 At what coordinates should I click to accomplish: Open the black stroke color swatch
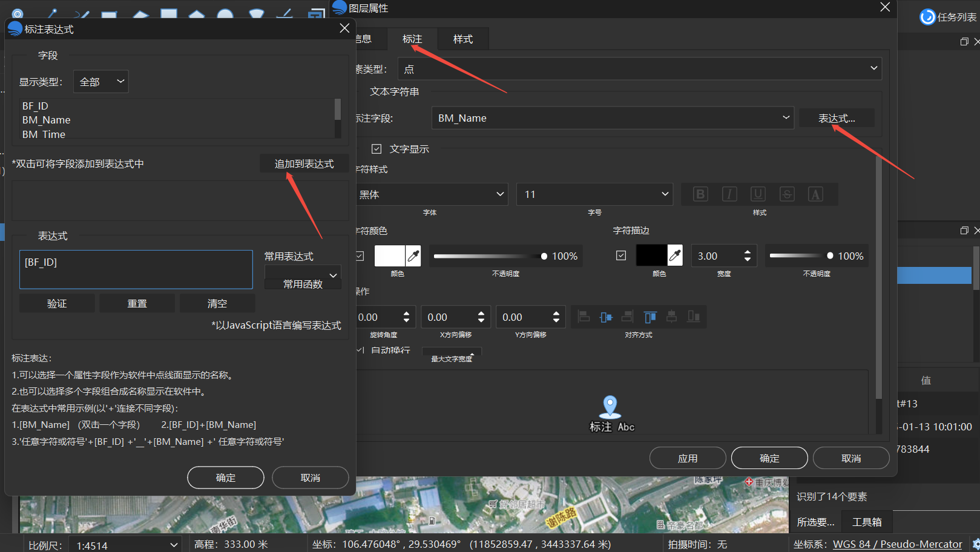[x=651, y=255]
